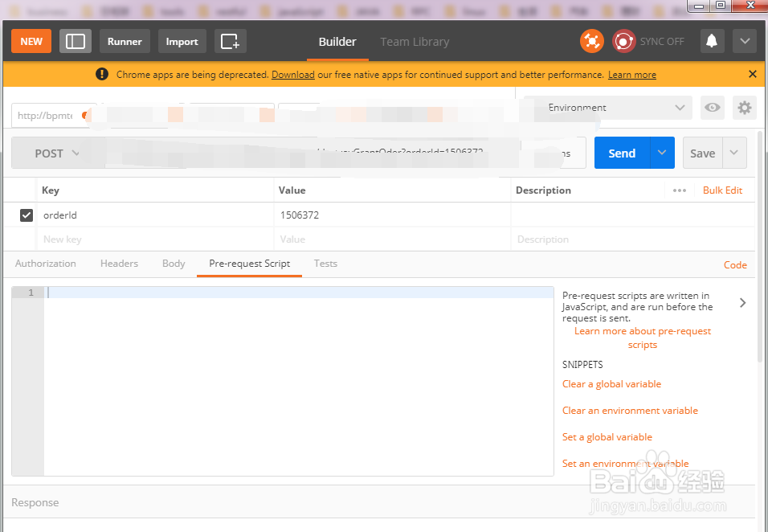Open the Authorization tab

pos(46,264)
